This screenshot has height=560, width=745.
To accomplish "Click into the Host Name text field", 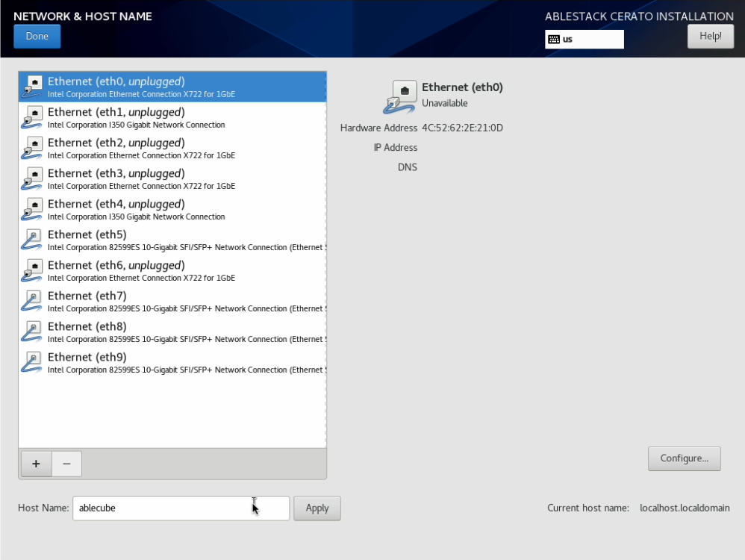I will coord(179,508).
